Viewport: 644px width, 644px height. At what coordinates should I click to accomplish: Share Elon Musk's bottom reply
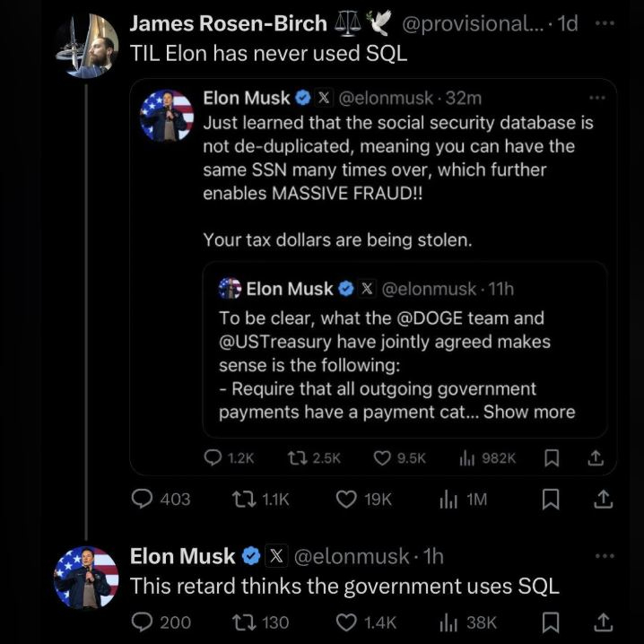pyautogui.click(x=604, y=620)
